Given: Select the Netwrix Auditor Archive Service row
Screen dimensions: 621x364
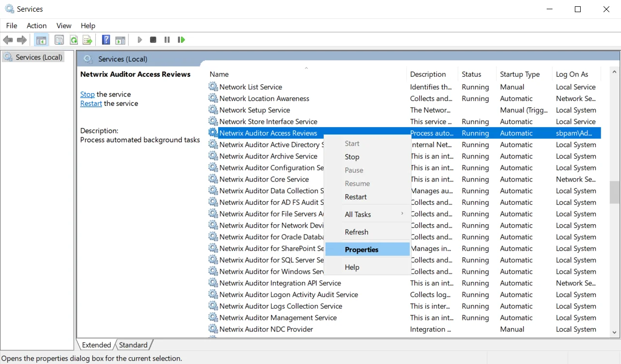Looking at the screenshot, I should tap(404, 156).
